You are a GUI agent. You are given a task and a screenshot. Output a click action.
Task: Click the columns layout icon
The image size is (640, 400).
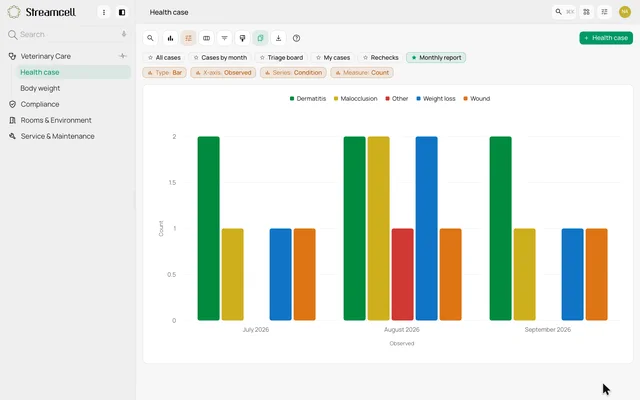point(207,38)
